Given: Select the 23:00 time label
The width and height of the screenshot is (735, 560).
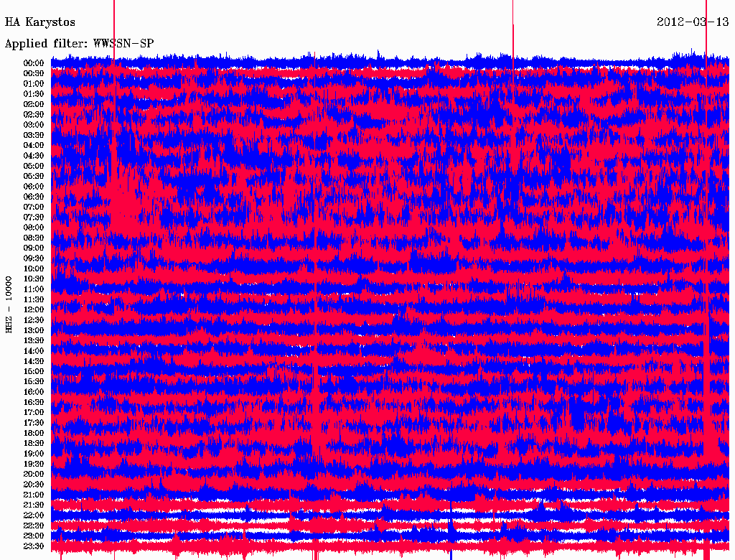Looking at the screenshot, I should [34, 536].
